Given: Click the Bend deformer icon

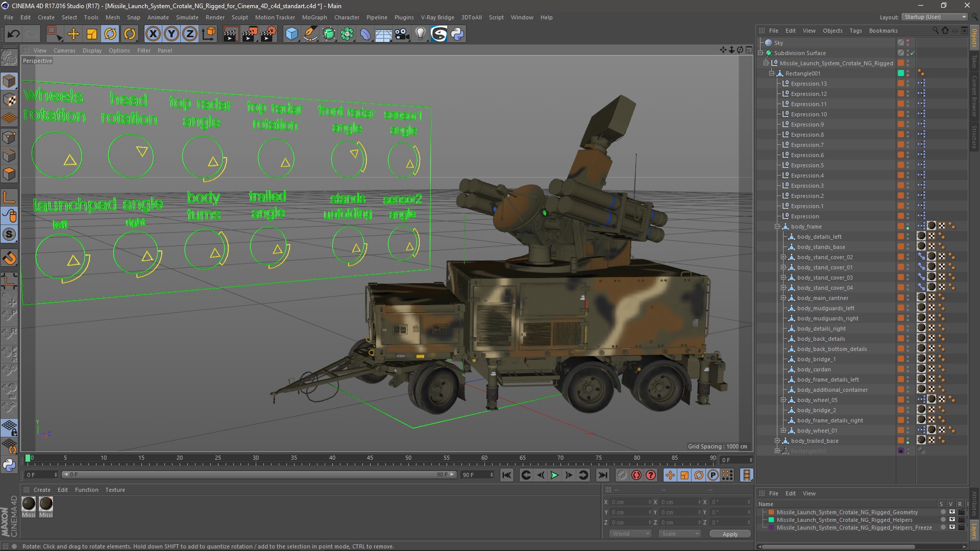Looking at the screenshot, I should point(365,34).
